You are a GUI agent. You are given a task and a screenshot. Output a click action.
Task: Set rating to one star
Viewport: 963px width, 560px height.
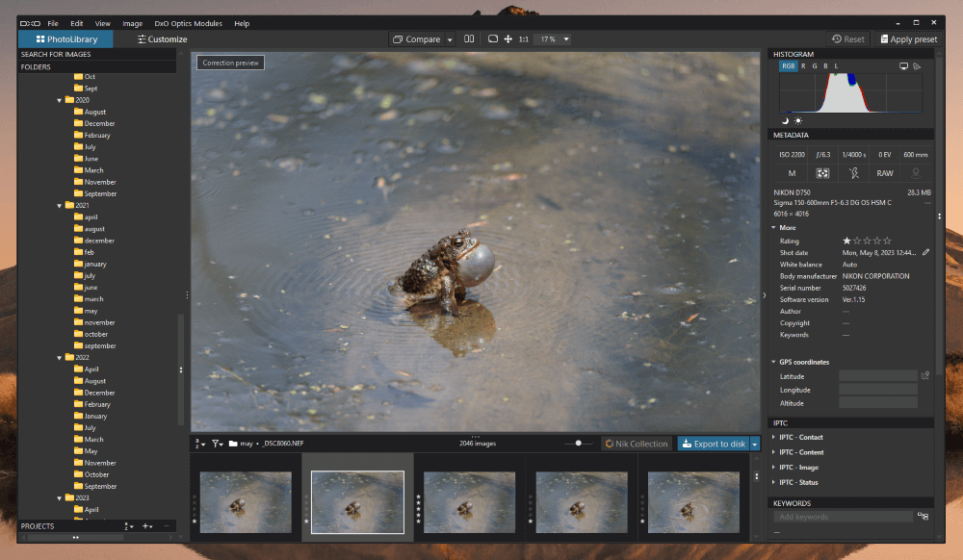(x=846, y=242)
